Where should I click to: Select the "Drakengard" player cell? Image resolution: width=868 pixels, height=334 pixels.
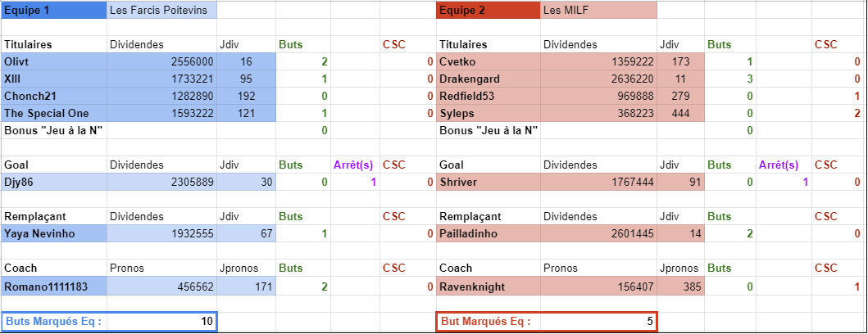tap(488, 79)
